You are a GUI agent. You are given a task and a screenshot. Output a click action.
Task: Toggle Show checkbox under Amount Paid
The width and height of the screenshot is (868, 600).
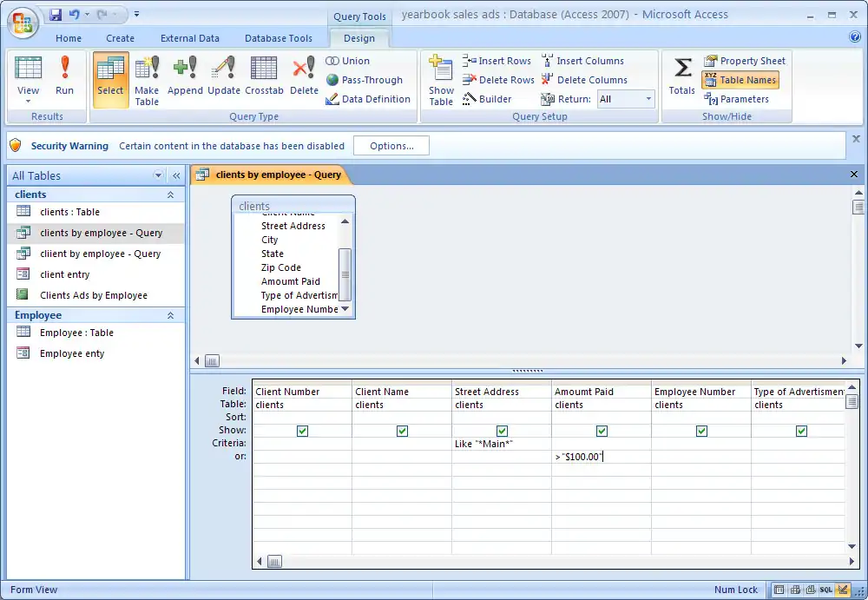[602, 431]
